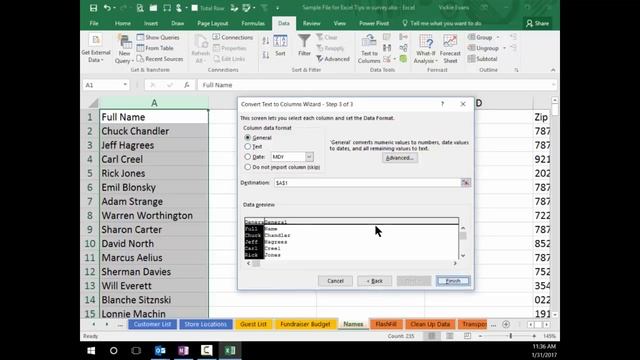Open the MDY date format dropdown
The image size is (640, 360).
[x=309, y=157]
